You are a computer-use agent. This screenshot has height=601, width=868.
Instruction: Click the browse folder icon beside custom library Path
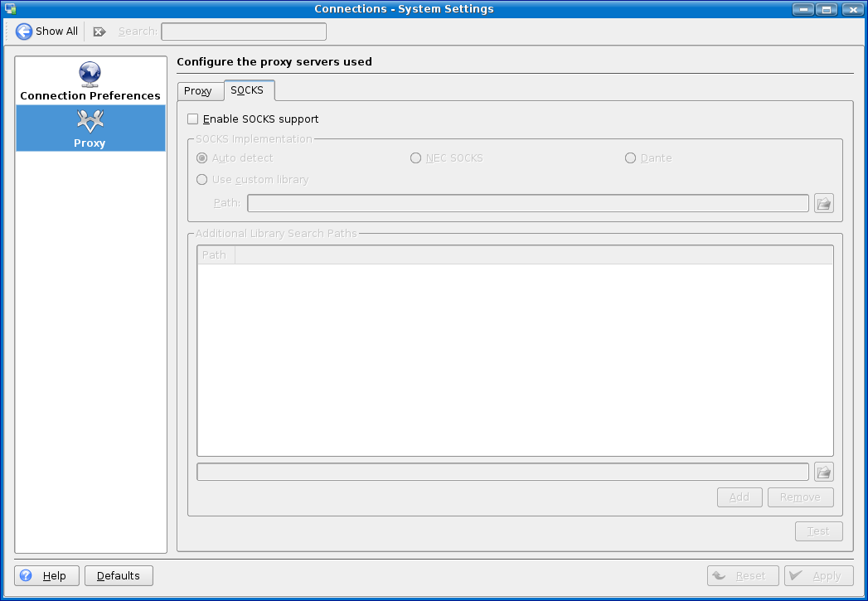[x=823, y=203]
